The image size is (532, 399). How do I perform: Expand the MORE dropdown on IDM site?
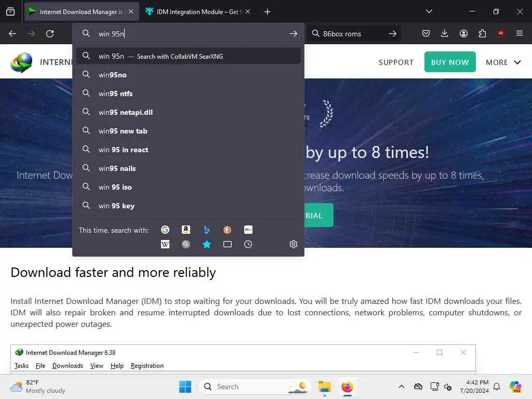503,62
